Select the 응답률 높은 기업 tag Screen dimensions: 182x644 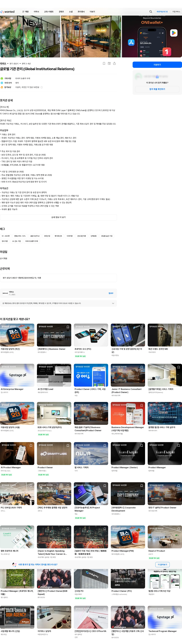(x=107, y=236)
